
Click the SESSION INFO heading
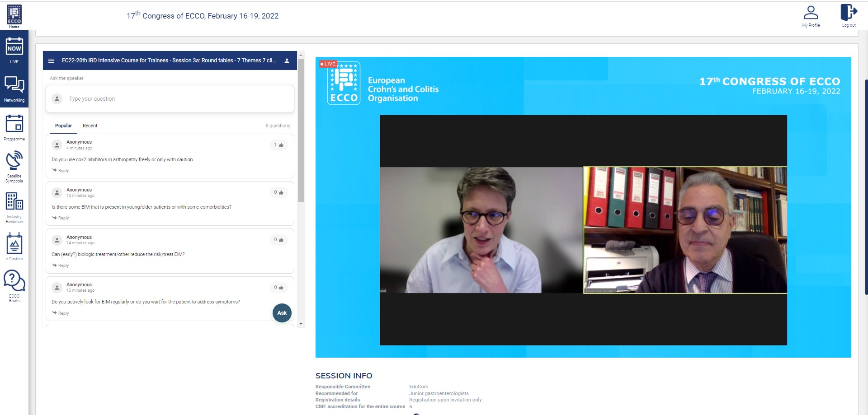344,376
